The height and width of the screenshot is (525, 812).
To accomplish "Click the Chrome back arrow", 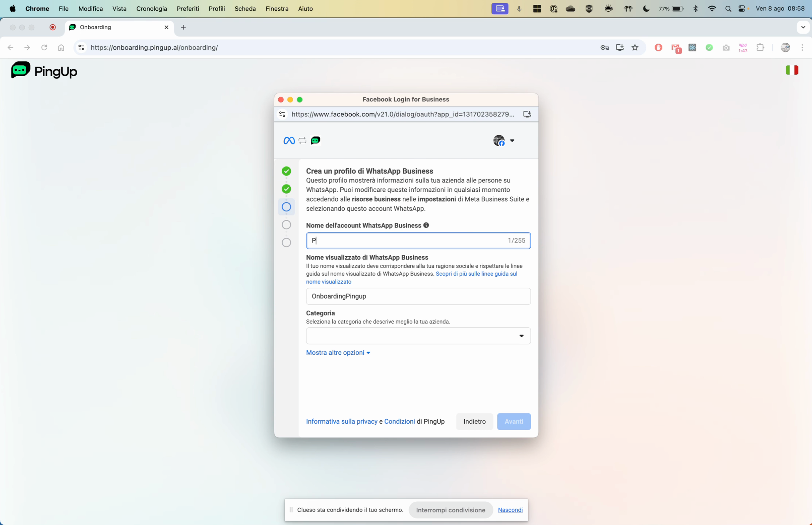I will (x=11, y=47).
